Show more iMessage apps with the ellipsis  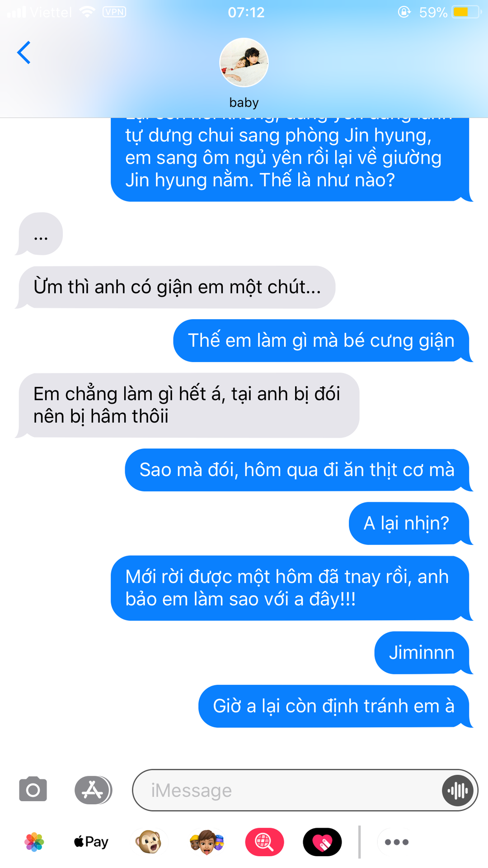396,842
